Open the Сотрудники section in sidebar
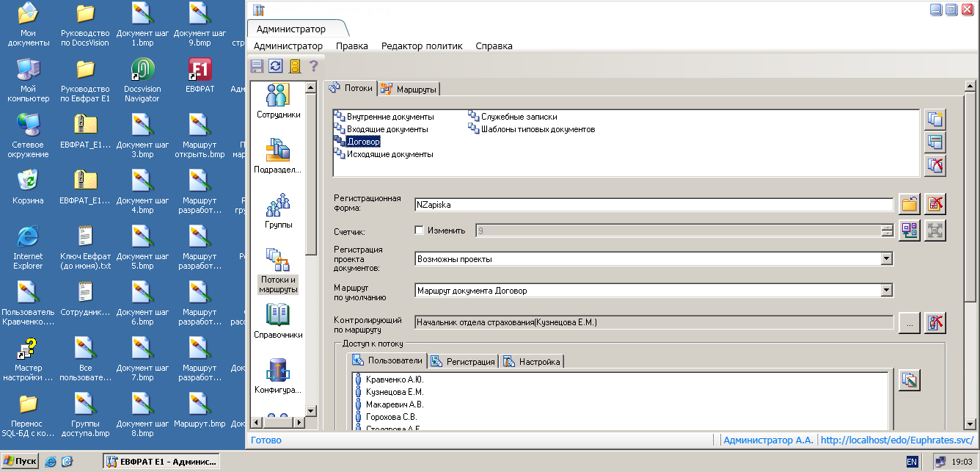This screenshot has width=980, height=472. click(x=279, y=101)
